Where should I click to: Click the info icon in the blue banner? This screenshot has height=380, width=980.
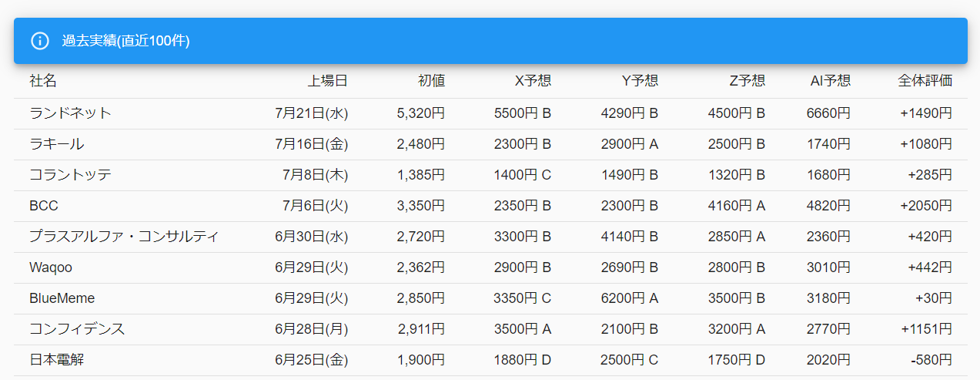click(40, 41)
